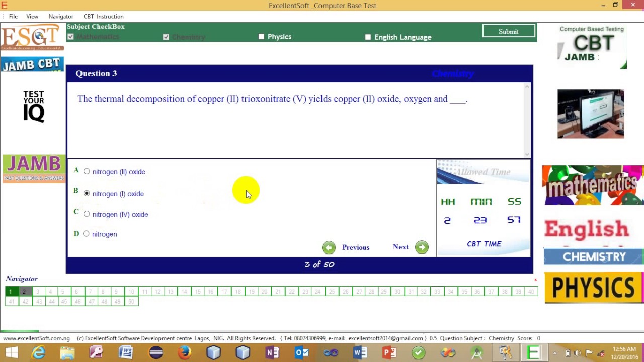This screenshot has width=644, height=362.
Task: Open JAMB past questions & answers banner
Action: (x=34, y=168)
